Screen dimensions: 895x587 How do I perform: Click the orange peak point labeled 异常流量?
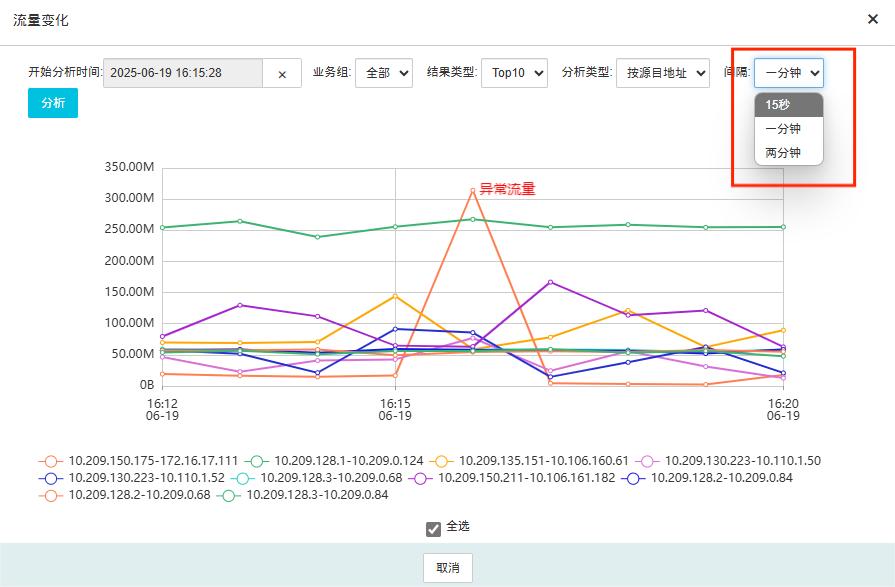(473, 191)
